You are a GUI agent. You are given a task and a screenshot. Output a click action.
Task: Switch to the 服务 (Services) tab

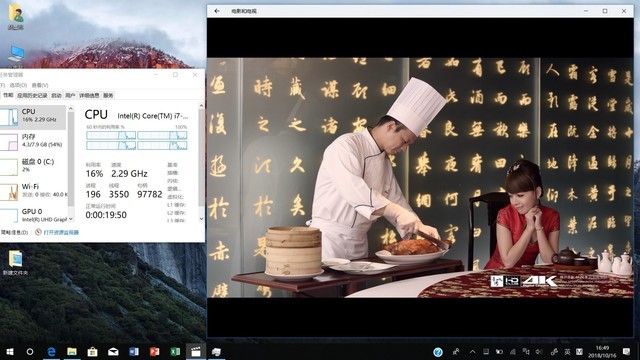(108, 96)
